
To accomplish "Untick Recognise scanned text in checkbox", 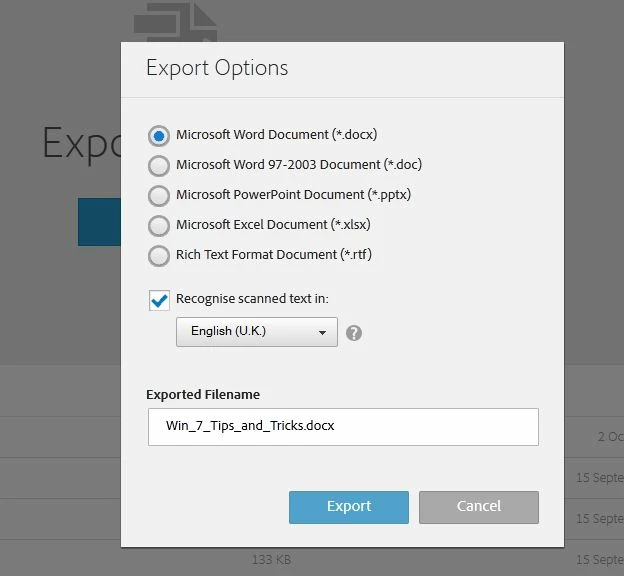I will click(159, 300).
